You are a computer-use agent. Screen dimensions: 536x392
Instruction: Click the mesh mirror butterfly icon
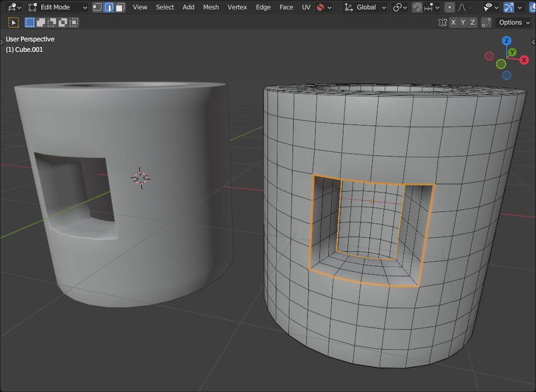point(442,23)
